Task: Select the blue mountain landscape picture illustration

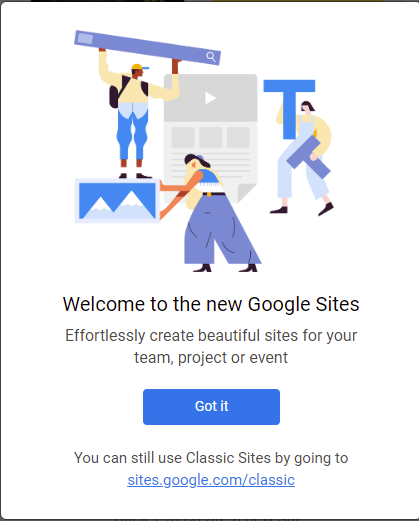Action: click(x=117, y=201)
